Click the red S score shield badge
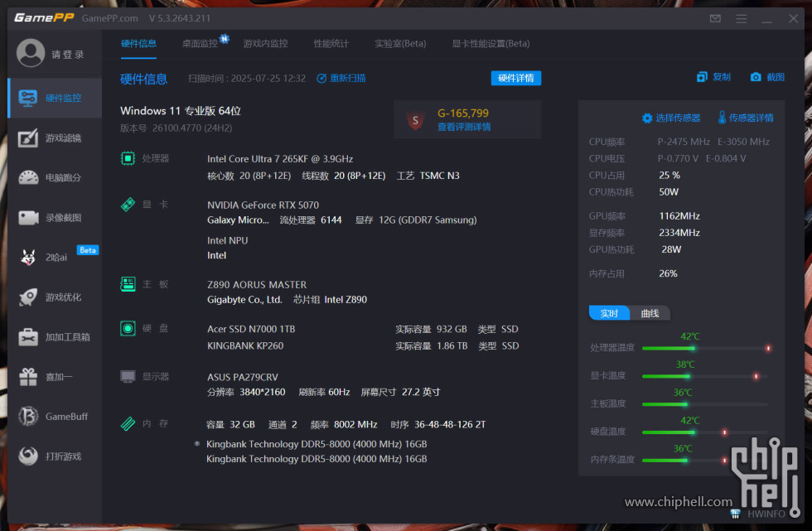This screenshot has width=812, height=531. [415, 120]
